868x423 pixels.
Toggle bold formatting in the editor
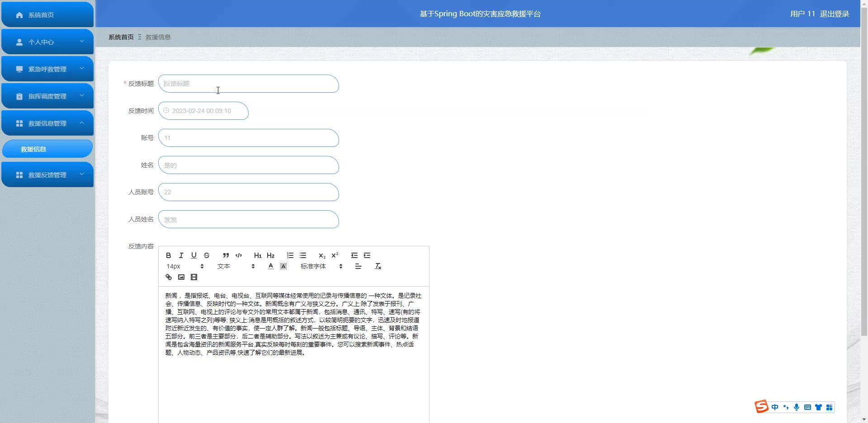tap(169, 255)
